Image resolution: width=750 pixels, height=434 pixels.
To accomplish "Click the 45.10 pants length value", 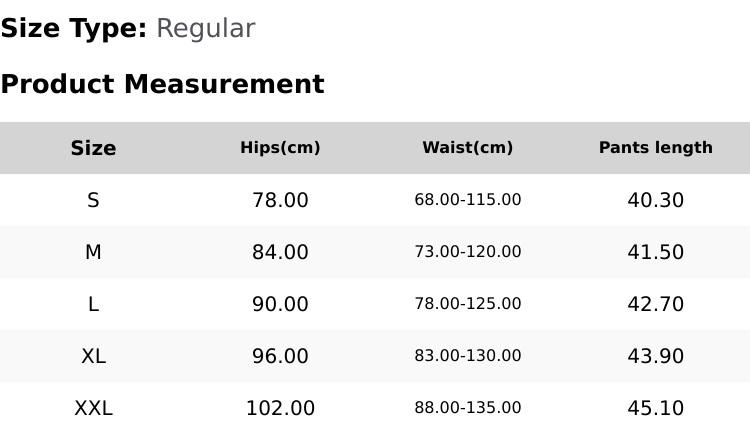I will (x=656, y=409).
